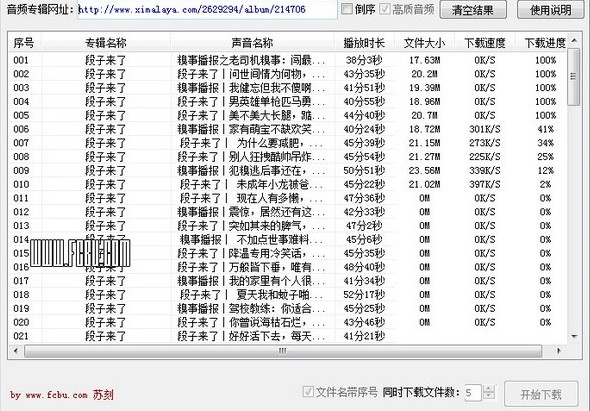590x411 pixels.
Task: Click progress 2% in row 010
Action: tap(545, 184)
